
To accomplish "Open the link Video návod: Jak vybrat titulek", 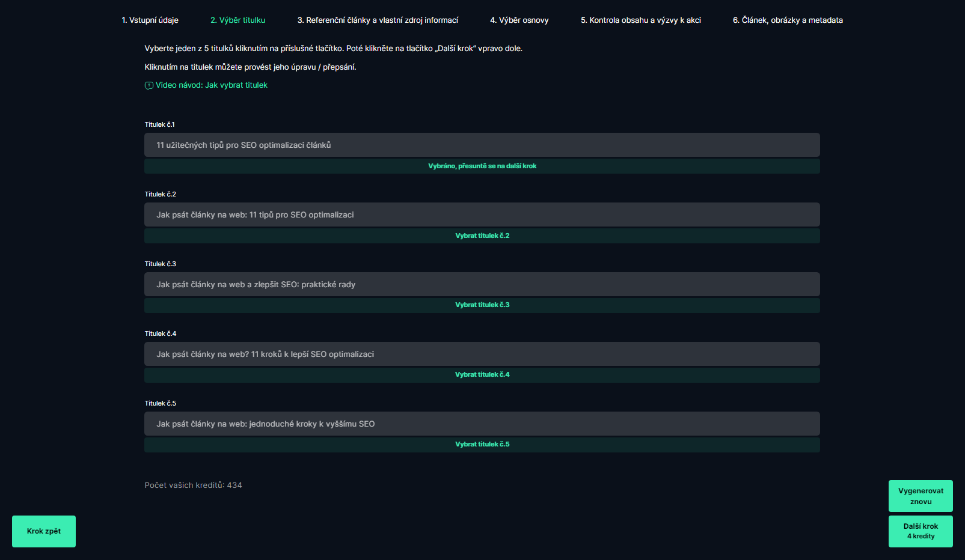I will tap(212, 85).
